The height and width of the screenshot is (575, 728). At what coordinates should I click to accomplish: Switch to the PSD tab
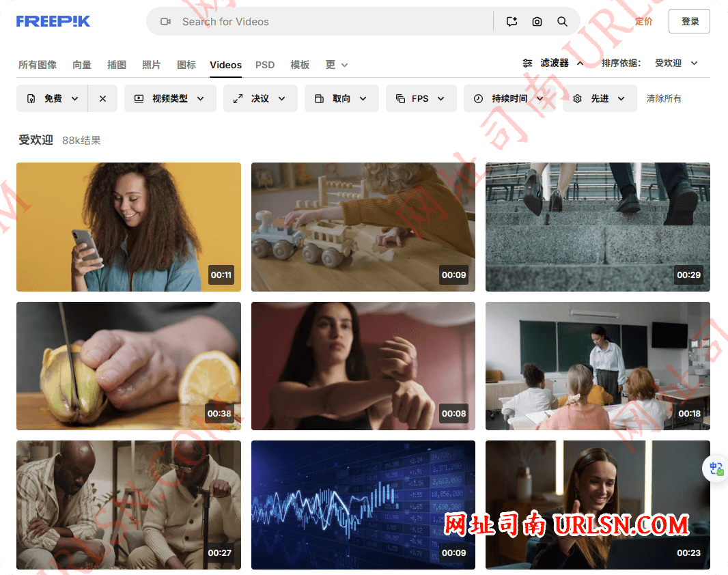click(265, 65)
